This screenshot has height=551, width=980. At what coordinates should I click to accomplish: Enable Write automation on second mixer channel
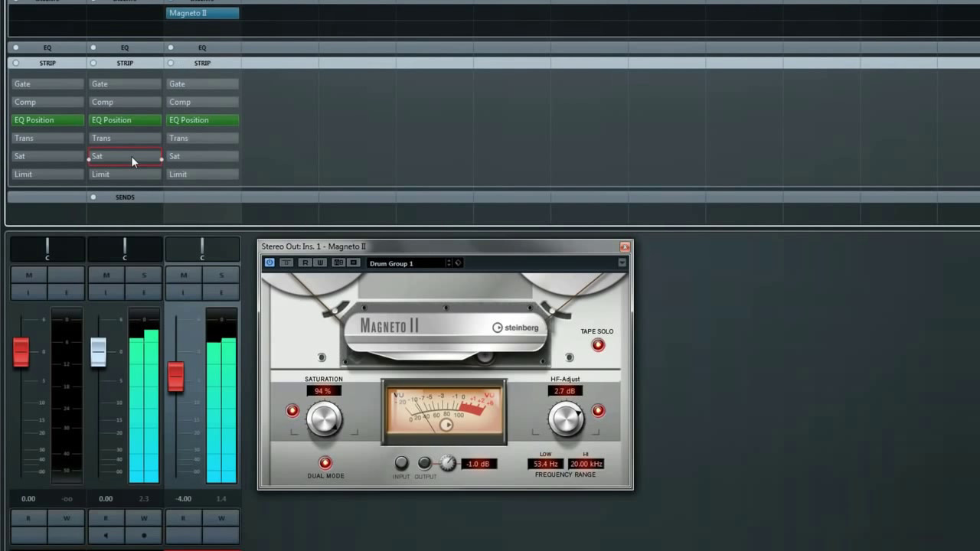coord(143,518)
